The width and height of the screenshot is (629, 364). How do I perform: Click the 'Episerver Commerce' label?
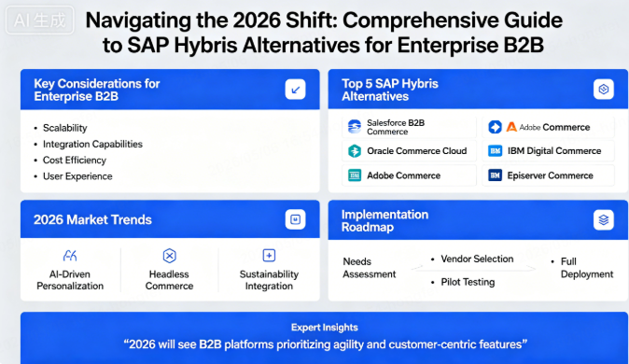(x=550, y=175)
